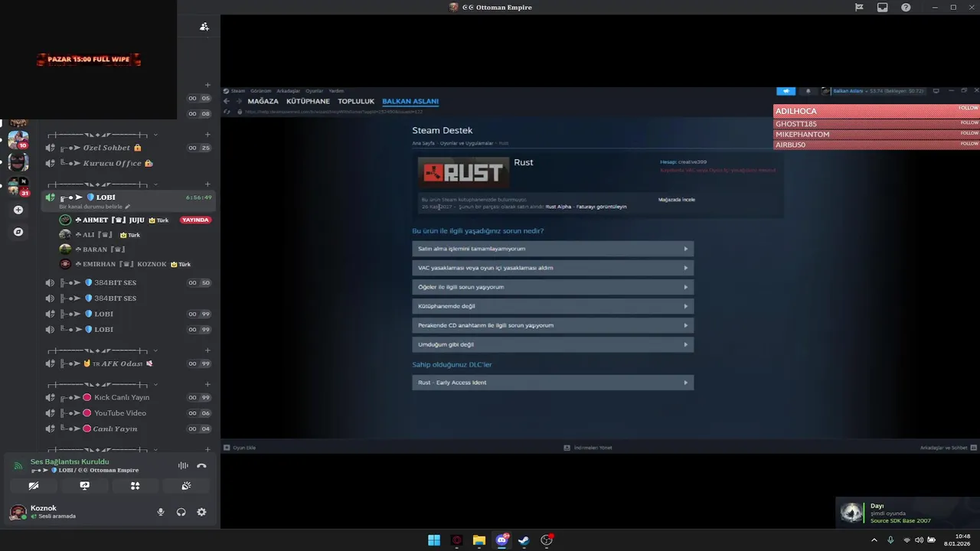Open the discover servers compass icon
Image resolution: width=980 pixels, height=551 pixels.
(18, 231)
